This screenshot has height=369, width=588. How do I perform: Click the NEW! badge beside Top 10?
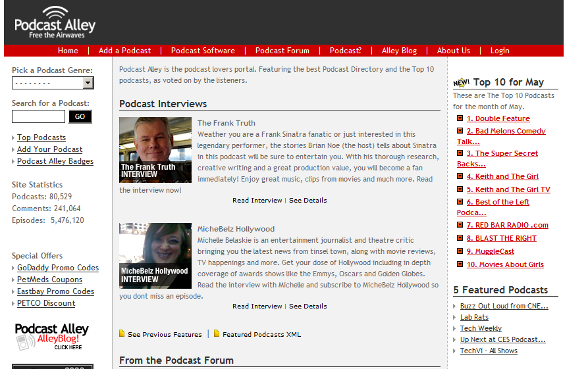pyautogui.click(x=461, y=82)
